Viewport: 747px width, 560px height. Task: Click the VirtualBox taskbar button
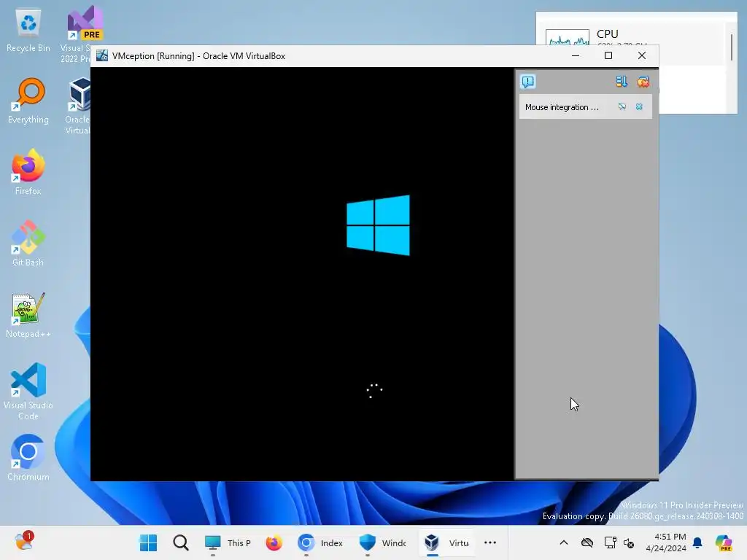point(446,542)
